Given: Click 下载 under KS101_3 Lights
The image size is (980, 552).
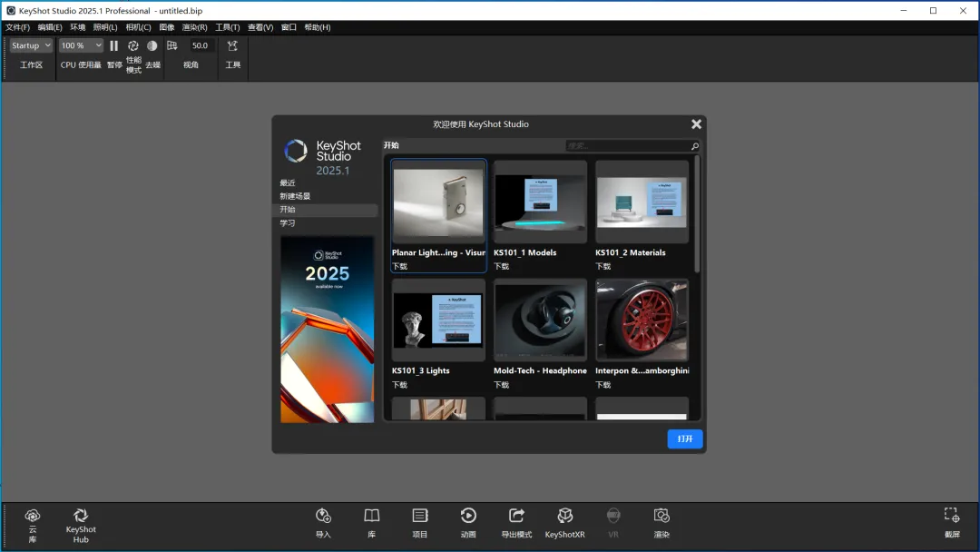Looking at the screenshot, I should pyautogui.click(x=399, y=385).
